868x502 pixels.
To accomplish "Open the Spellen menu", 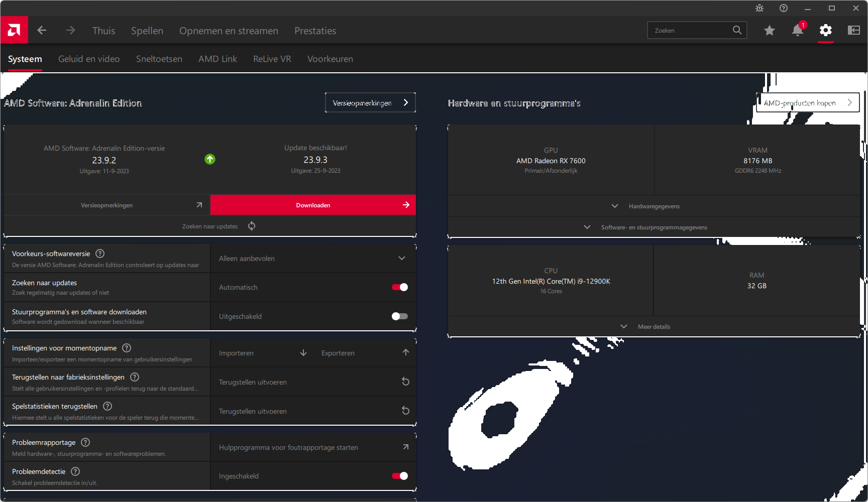I will 147,31.
